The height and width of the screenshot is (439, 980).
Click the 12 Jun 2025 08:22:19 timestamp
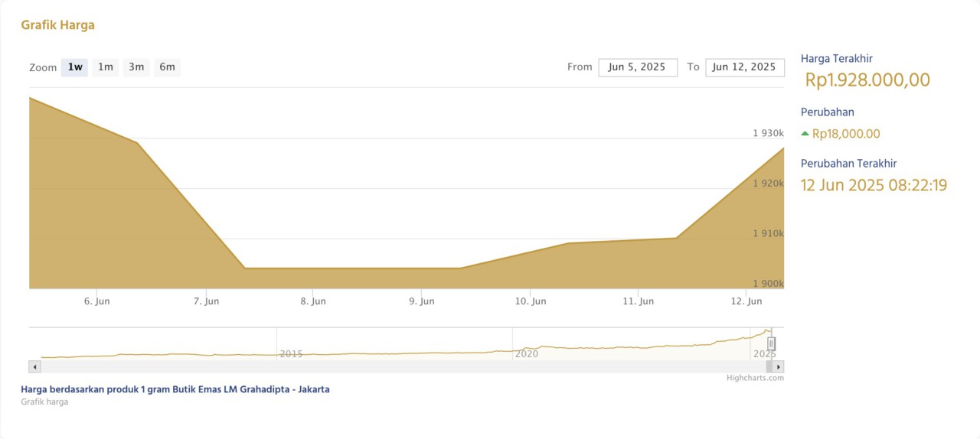[x=874, y=185]
